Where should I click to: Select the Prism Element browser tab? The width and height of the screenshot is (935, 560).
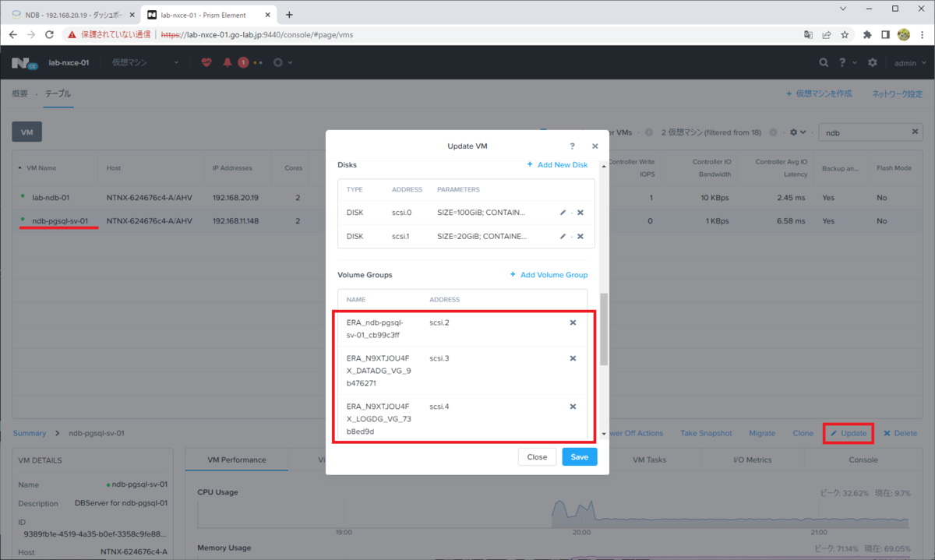coord(209,15)
